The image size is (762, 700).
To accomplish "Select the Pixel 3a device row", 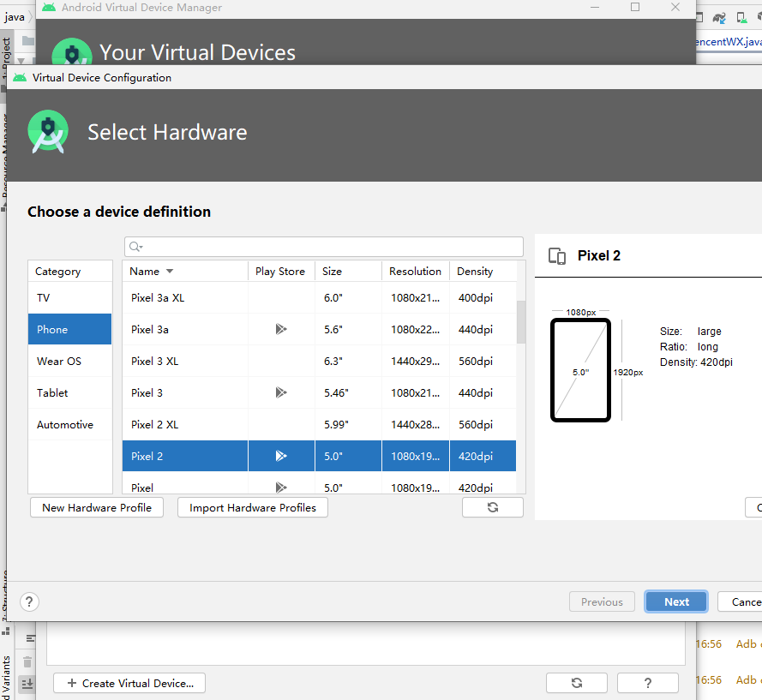I will [319, 329].
